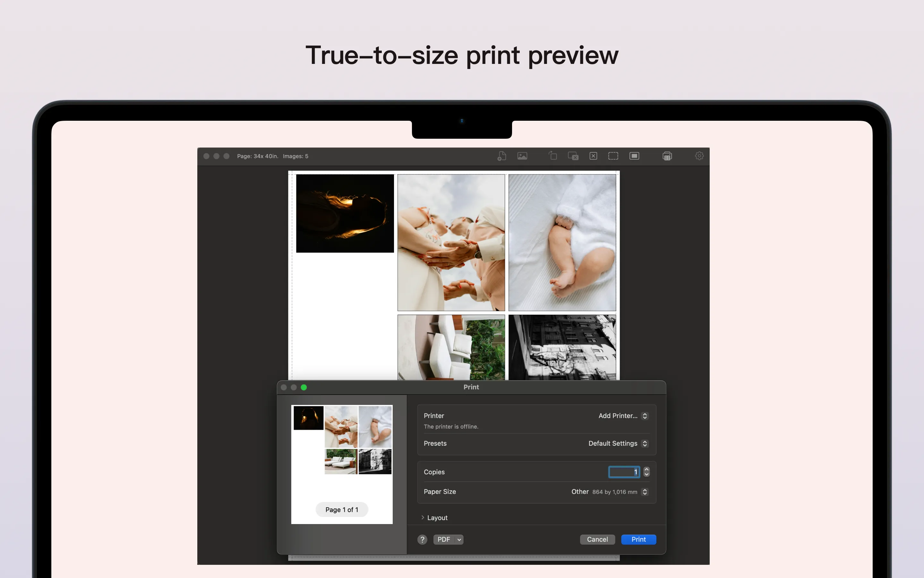Click the Page 1 of 1 indicator
Screen dimensions: 924x578
[342, 510]
